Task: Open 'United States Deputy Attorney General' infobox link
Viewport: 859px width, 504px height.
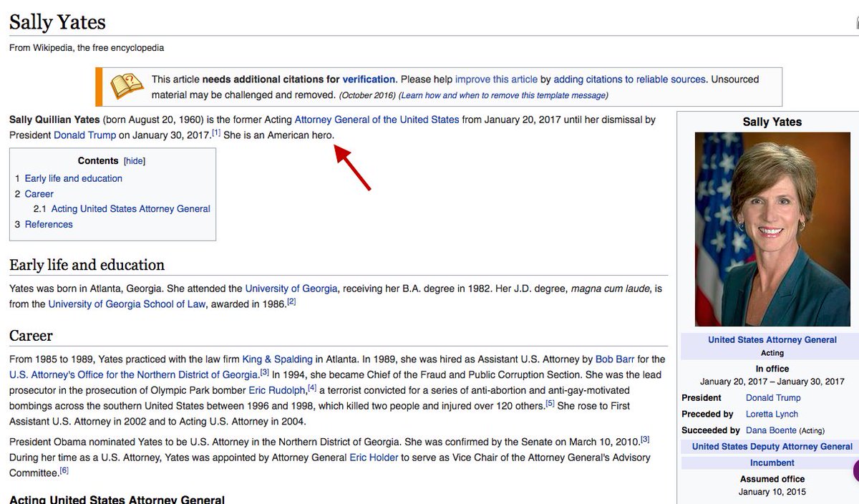Action: 772,447
